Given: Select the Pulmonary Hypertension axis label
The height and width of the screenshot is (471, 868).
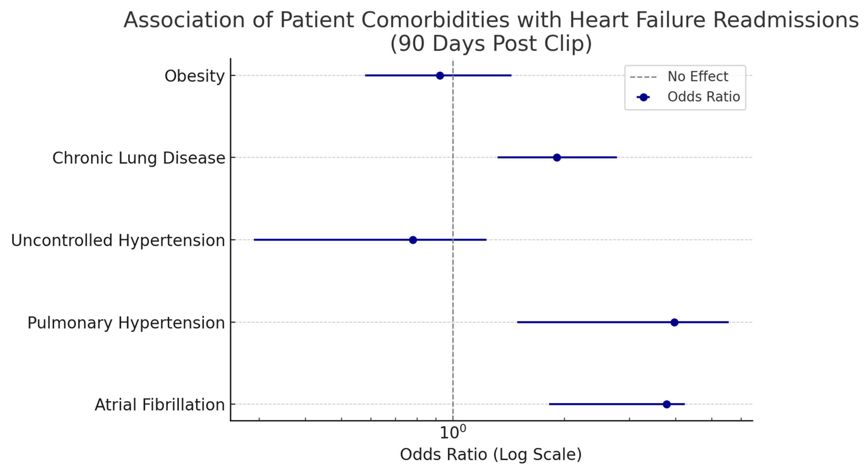Looking at the screenshot, I should pyautogui.click(x=126, y=323).
